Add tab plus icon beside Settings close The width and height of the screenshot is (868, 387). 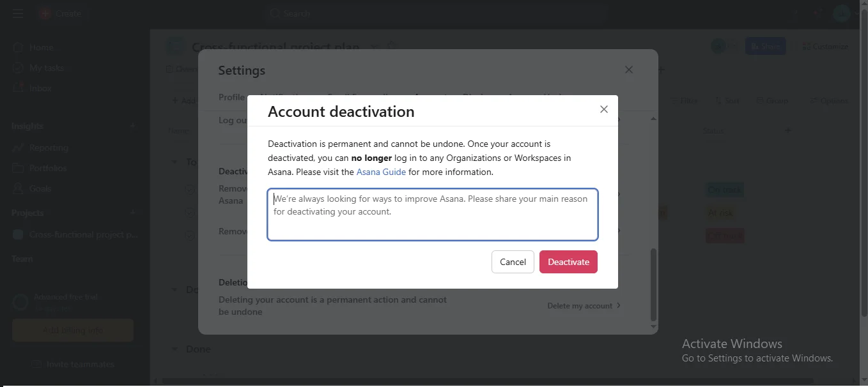[x=662, y=69]
